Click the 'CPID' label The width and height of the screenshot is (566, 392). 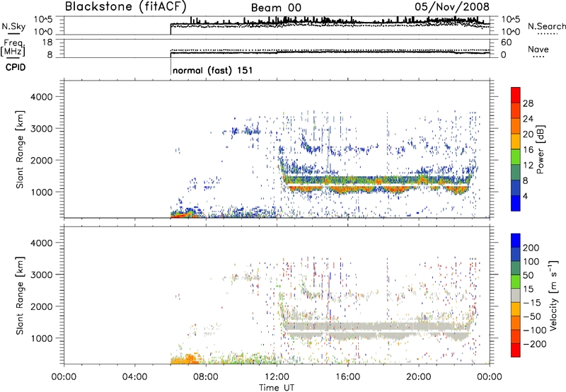16,67
